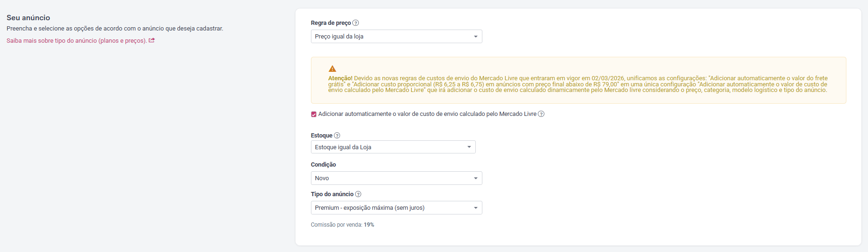Click the Preencha e selecione as opções description
868x252 pixels.
[115, 29]
